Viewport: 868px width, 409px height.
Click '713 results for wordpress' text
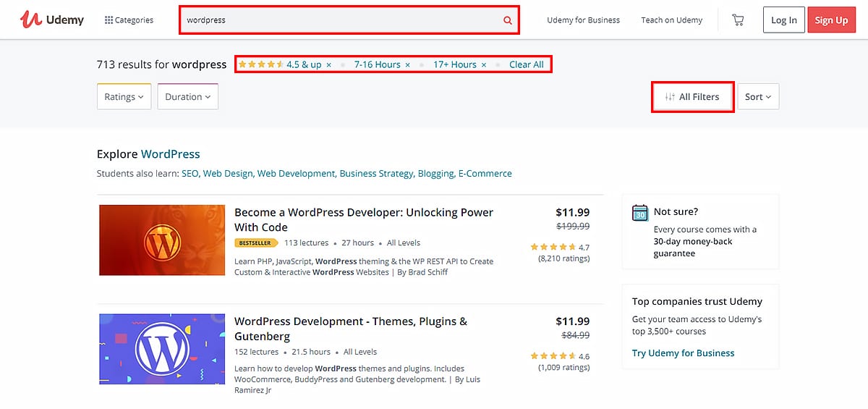click(162, 64)
